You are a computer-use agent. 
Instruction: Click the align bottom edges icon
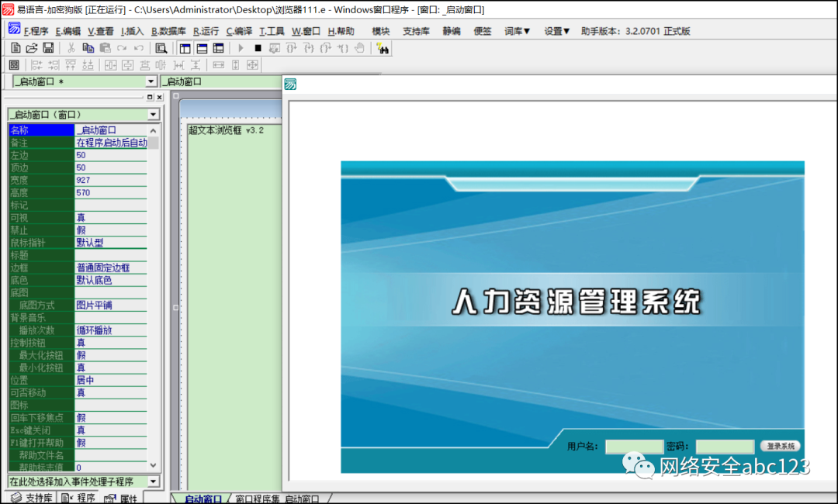click(x=88, y=65)
